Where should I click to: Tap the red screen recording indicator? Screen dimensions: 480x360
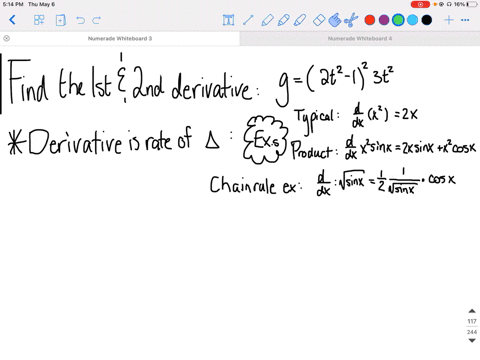point(420,4)
